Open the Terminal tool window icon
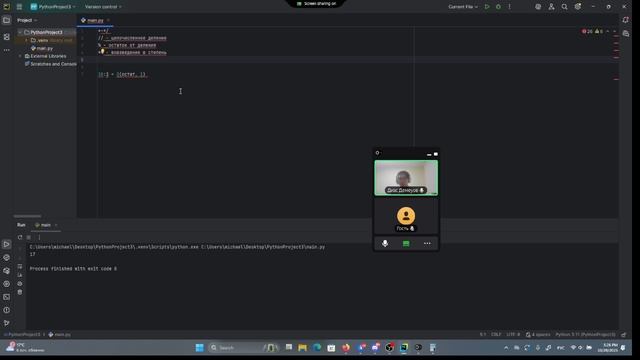 pos(7,297)
